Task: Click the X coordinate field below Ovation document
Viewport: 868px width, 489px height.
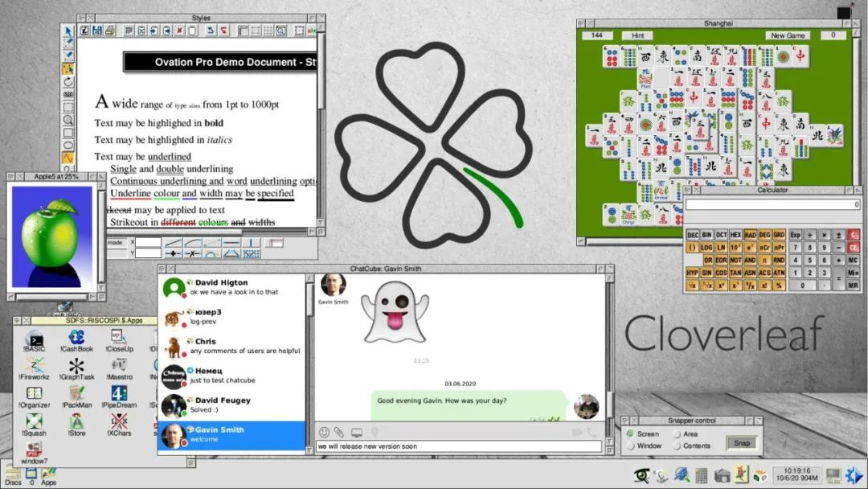Action: point(148,242)
